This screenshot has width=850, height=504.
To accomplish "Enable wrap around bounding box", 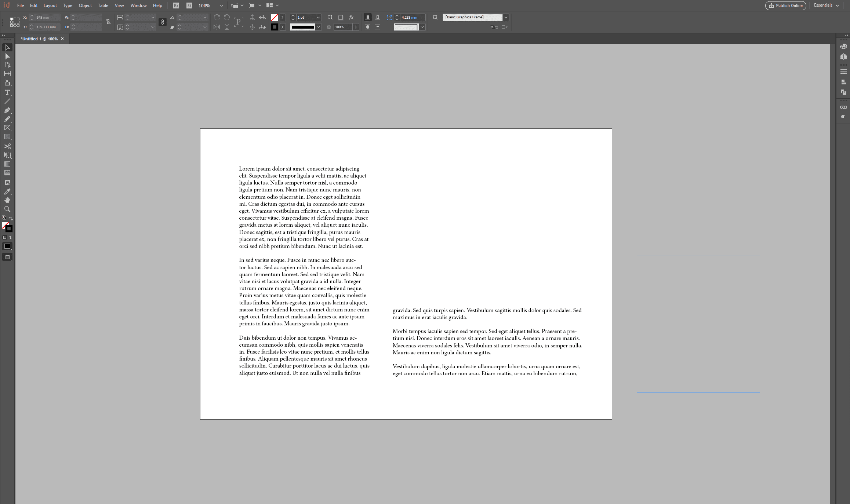I will pyautogui.click(x=378, y=17).
